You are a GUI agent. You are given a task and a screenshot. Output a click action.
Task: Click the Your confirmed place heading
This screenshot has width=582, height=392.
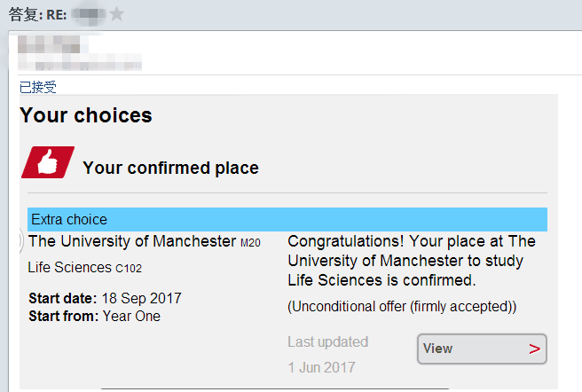click(x=170, y=168)
